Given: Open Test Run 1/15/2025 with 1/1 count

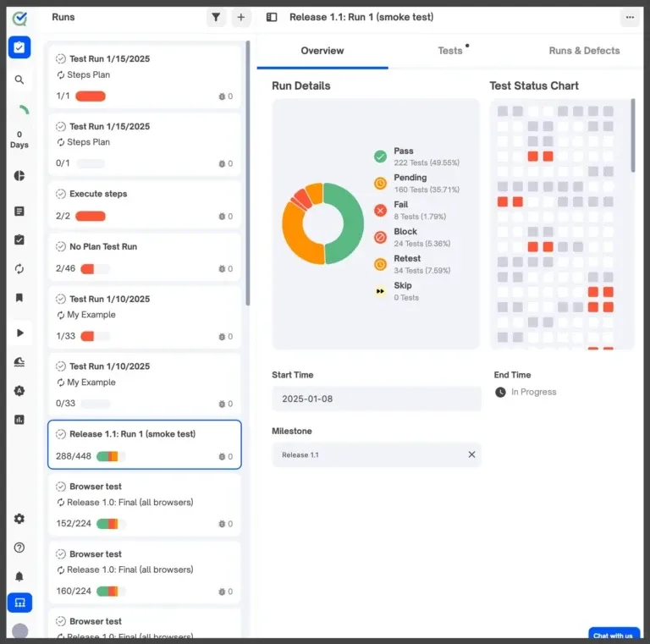Looking at the screenshot, I should click(144, 77).
